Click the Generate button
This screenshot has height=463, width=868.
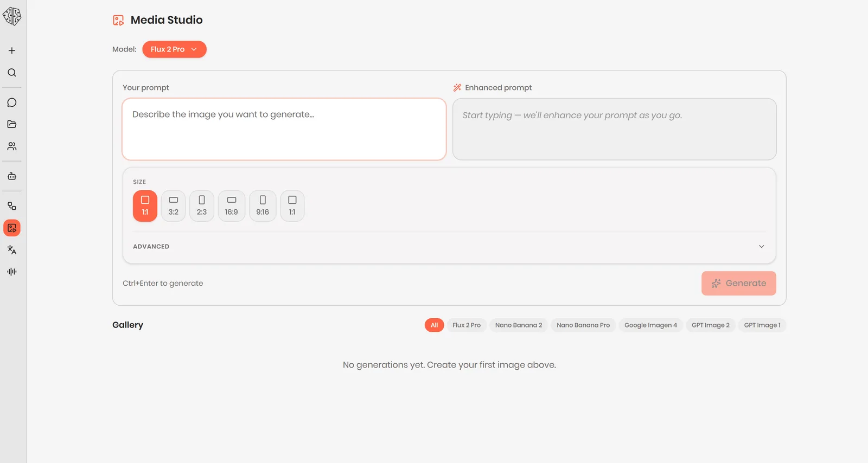[739, 283]
